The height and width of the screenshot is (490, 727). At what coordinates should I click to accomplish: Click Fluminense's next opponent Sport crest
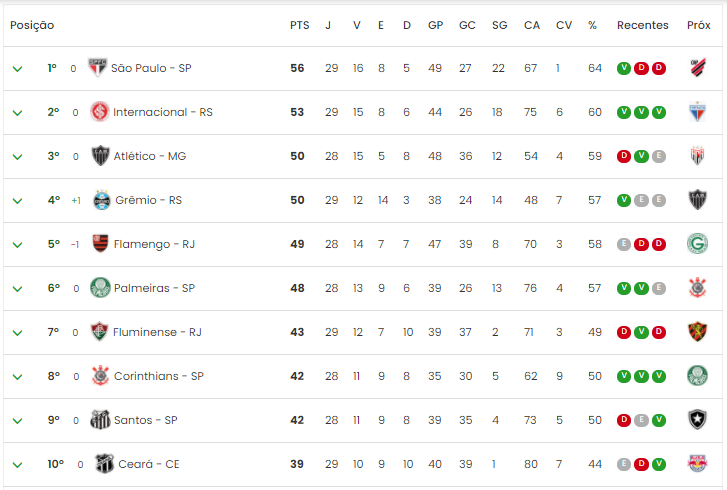(697, 332)
